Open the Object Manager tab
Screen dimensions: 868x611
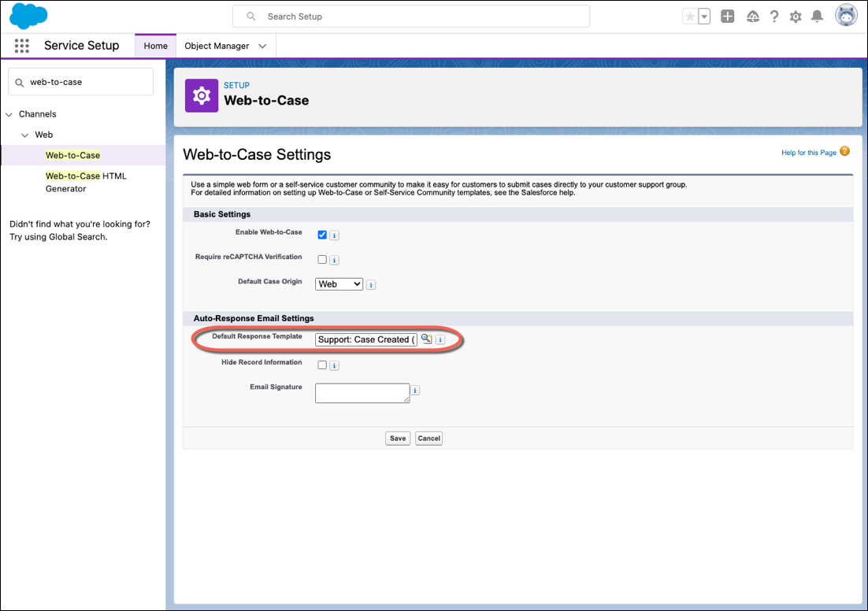pyautogui.click(x=217, y=46)
